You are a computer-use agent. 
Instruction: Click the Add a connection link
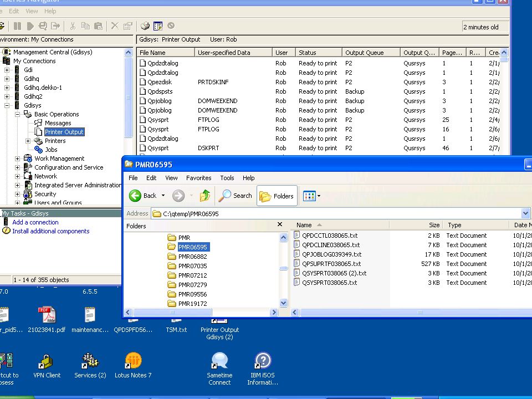(x=35, y=222)
